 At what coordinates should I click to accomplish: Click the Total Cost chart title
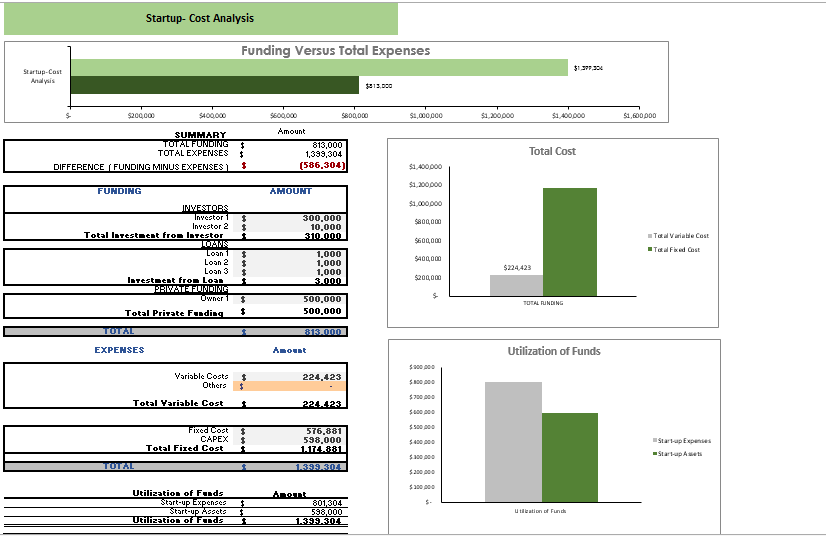(552, 151)
